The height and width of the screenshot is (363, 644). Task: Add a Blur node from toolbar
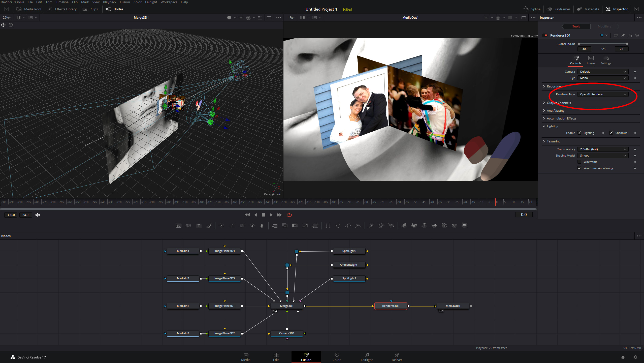click(x=262, y=226)
